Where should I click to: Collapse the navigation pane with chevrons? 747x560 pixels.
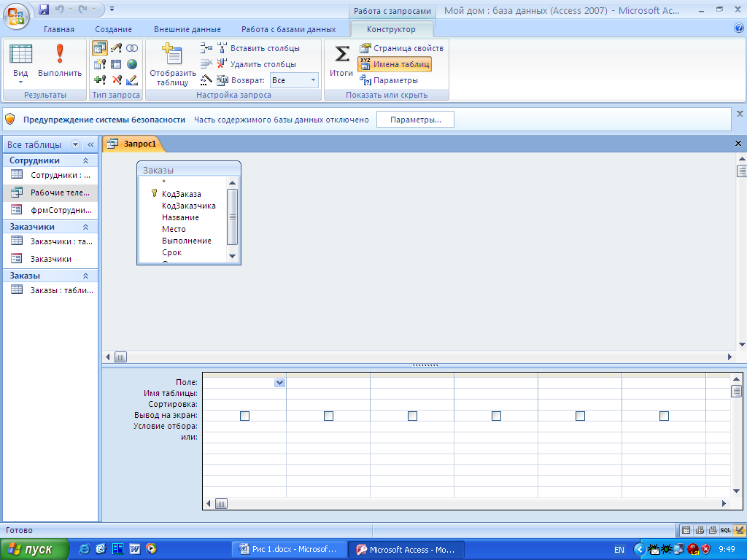(90, 144)
